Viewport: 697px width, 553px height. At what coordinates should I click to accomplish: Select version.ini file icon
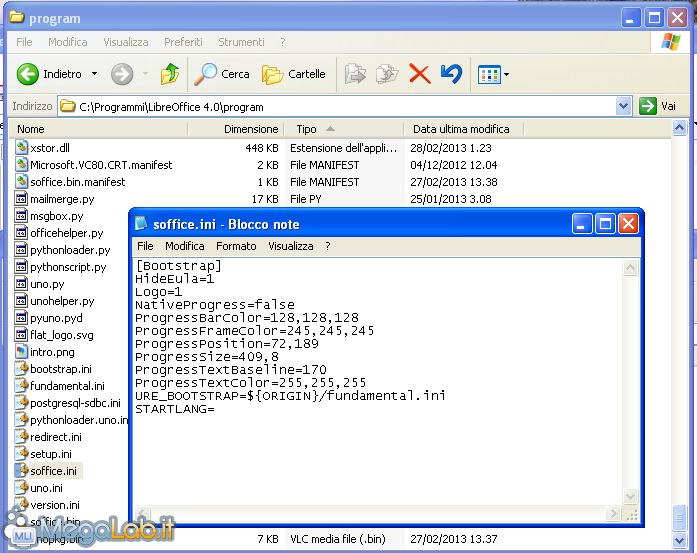point(21,505)
